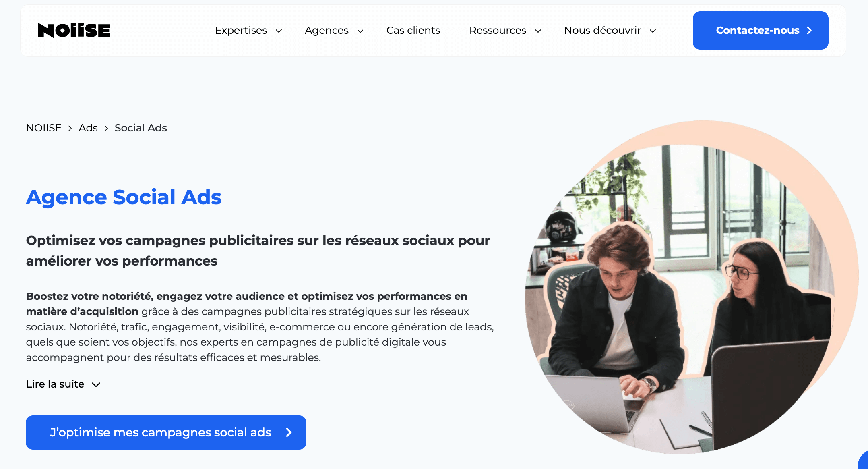Screen dimensions: 868x469
Task: Open the Nous découvrir menu
Action: tap(610, 31)
